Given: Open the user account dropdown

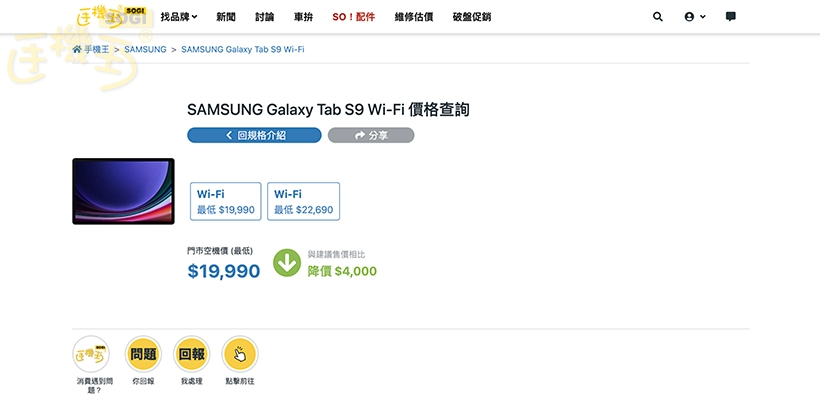Looking at the screenshot, I should (x=694, y=17).
